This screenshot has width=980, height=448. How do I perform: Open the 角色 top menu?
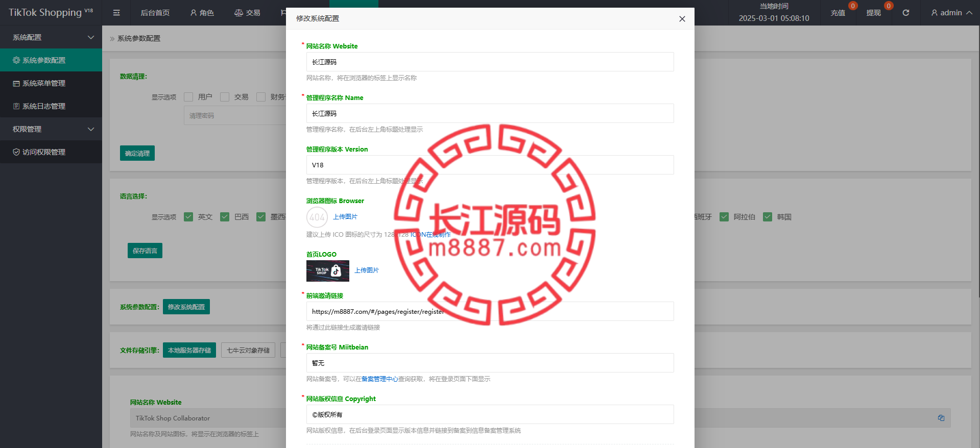tap(202, 13)
